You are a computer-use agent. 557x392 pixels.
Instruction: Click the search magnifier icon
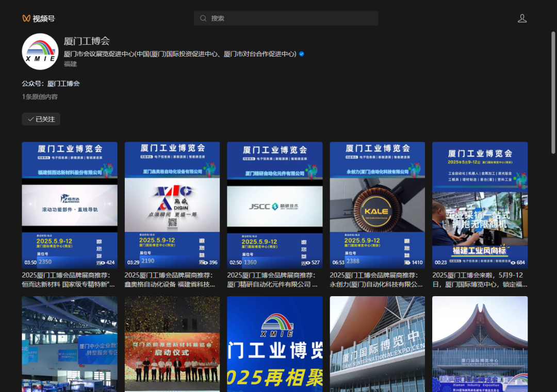203,18
